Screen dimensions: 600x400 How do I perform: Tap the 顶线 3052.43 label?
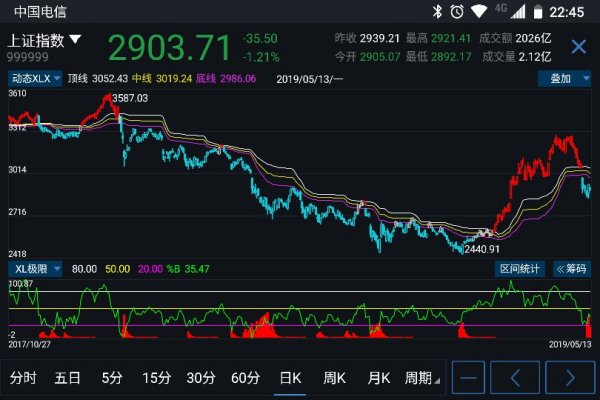click(x=98, y=79)
